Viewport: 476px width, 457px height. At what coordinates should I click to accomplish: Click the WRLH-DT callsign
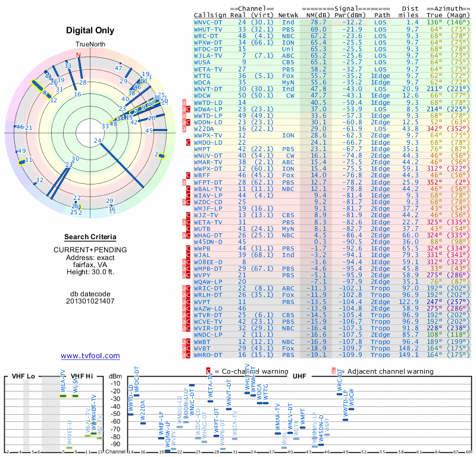[x=208, y=295]
